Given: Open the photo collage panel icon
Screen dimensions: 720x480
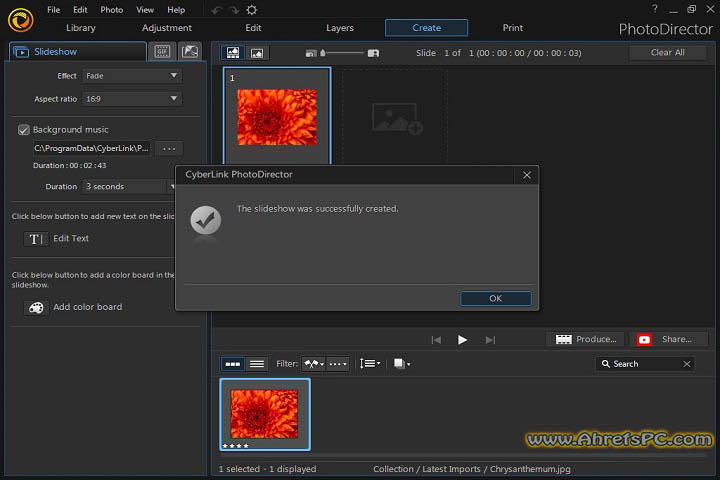Looking at the screenshot, I should 190,51.
